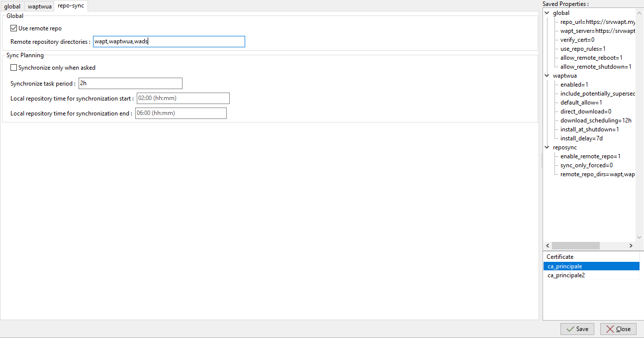This screenshot has height=338, width=644.
Task: Click the synchronization end time field
Action: [181, 113]
